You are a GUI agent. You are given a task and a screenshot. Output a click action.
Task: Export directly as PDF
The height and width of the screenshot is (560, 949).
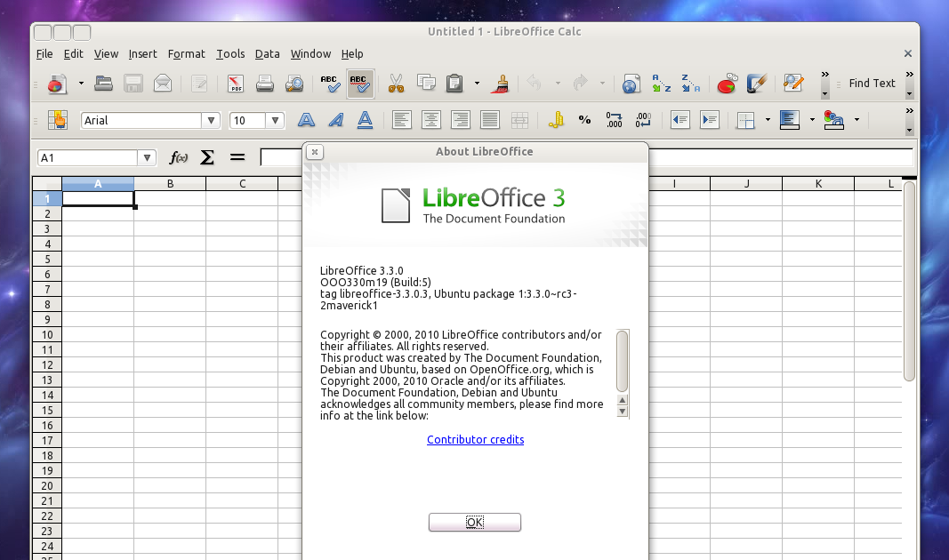point(236,84)
